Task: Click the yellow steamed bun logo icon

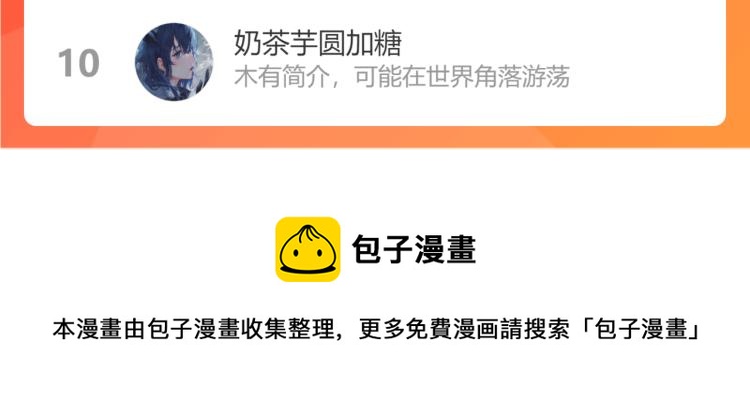Action: coord(308,249)
